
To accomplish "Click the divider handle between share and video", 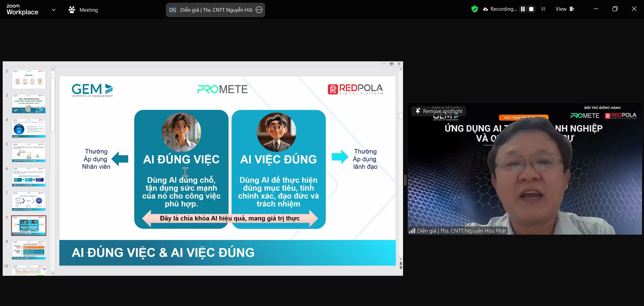I will pyautogui.click(x=405, y=180).
